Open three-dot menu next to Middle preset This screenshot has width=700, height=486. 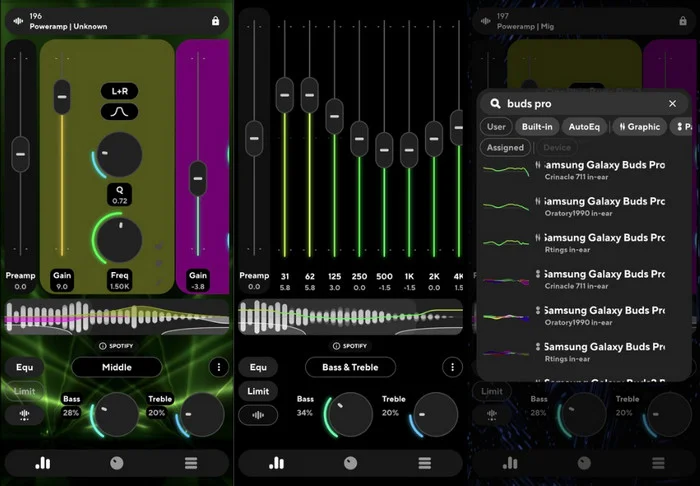(x=219, y=367)
